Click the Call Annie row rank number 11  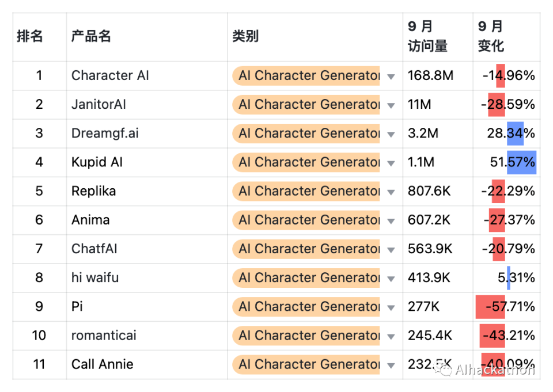click(x=39, y=364)
